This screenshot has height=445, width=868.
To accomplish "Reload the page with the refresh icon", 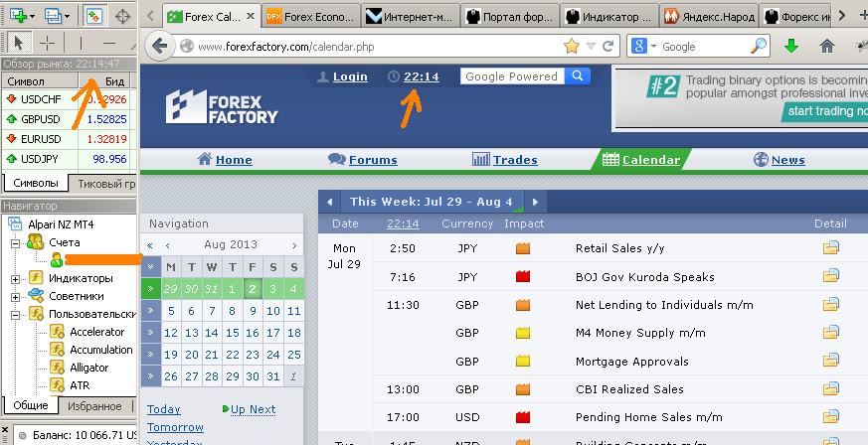I will pyautogui.click(x=608, y=47).
